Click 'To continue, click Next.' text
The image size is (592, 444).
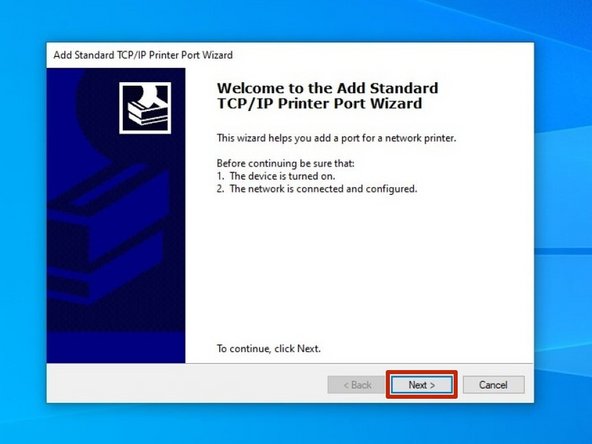268,348
